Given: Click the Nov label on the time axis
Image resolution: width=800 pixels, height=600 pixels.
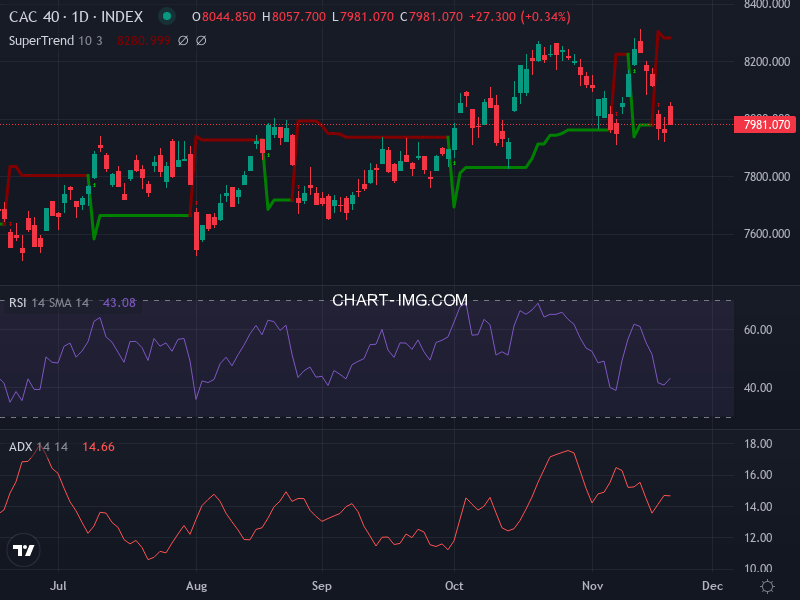Looking at the screenshot, I should point(592,586).
